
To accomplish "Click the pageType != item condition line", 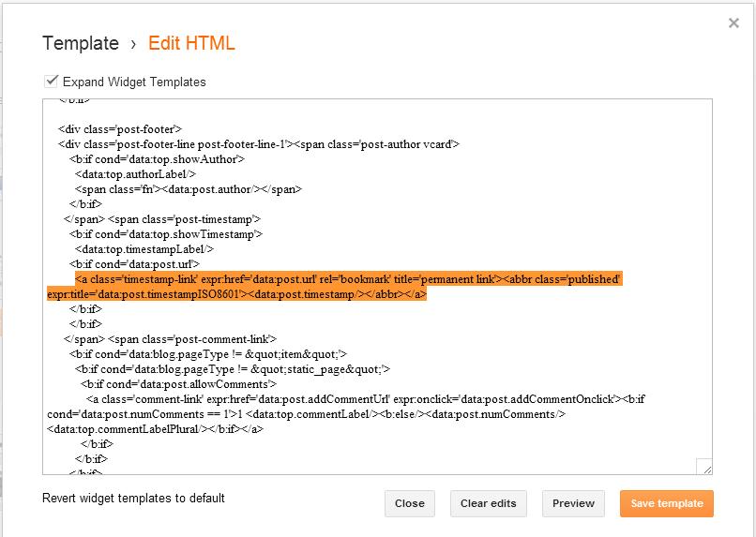I will (208, 354).
